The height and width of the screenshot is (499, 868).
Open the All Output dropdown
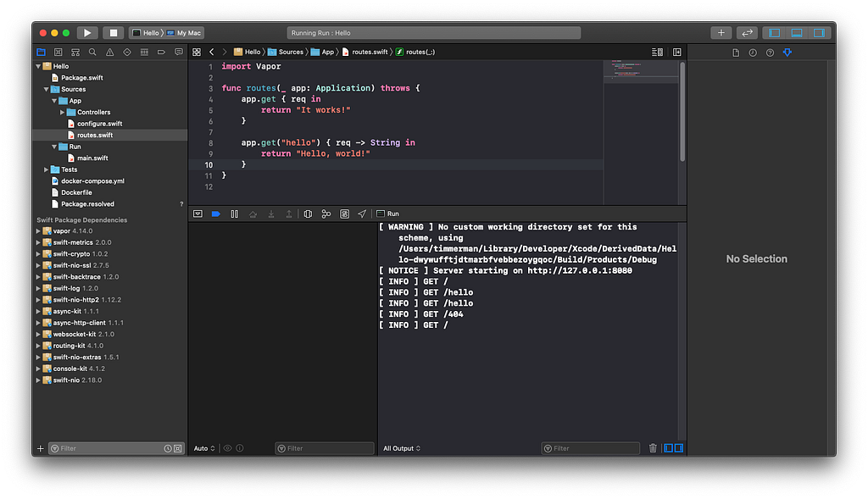tap(402, 448)
